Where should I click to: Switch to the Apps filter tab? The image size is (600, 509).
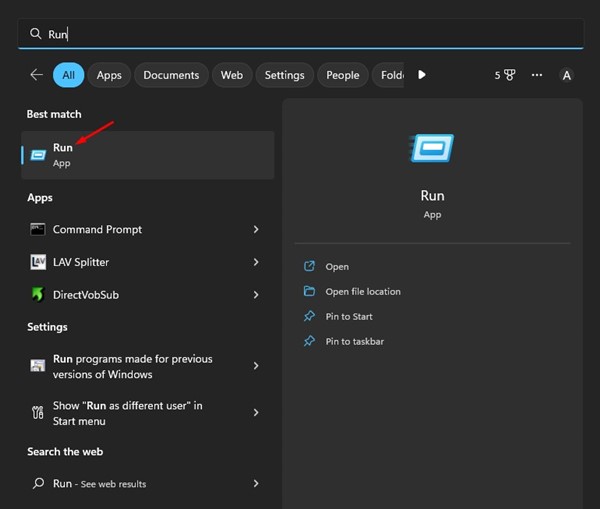[109, 75]
